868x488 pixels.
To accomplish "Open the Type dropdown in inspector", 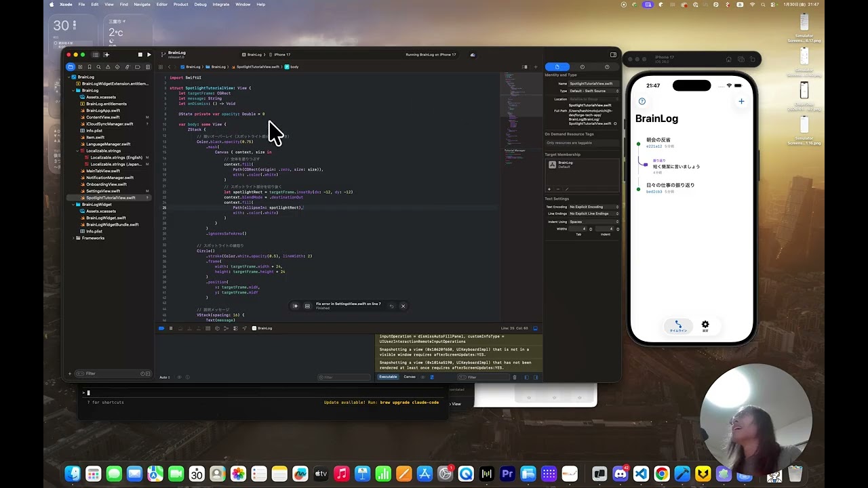I will 593,91.
